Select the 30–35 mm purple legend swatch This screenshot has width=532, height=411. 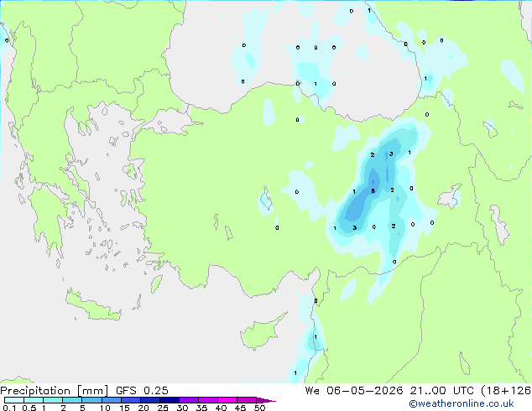(x=188, y=400)
